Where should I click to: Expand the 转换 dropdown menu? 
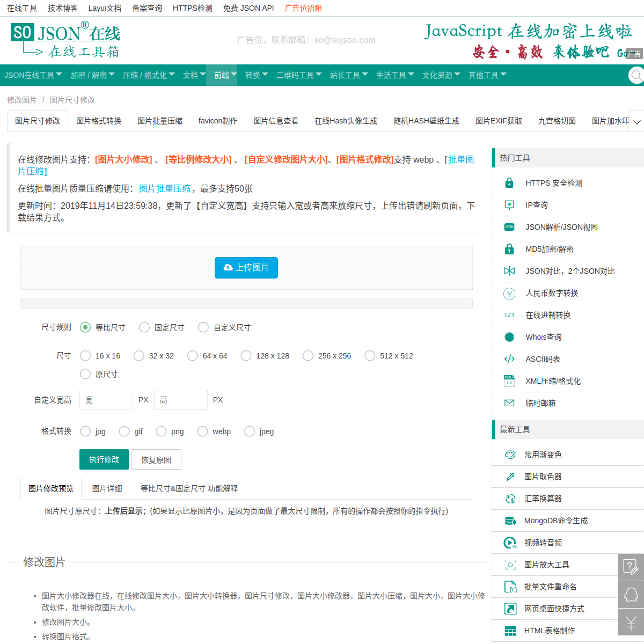pos(257,75)
